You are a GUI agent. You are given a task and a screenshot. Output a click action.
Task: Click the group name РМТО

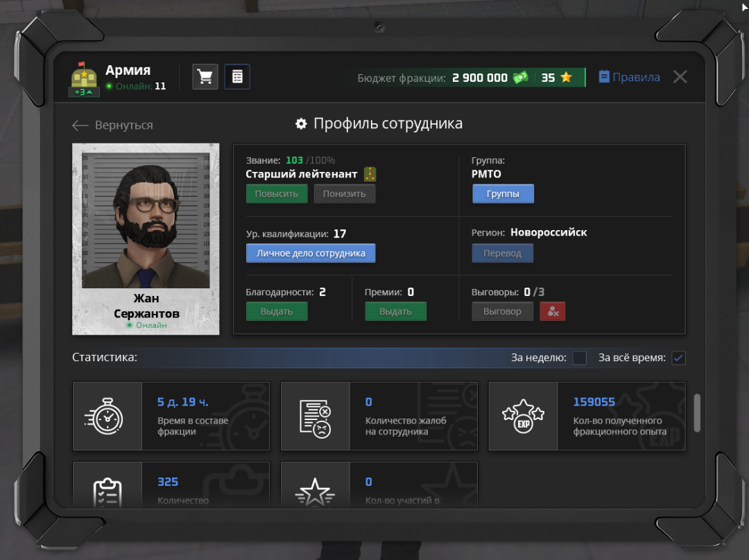[x=486, y=174]
